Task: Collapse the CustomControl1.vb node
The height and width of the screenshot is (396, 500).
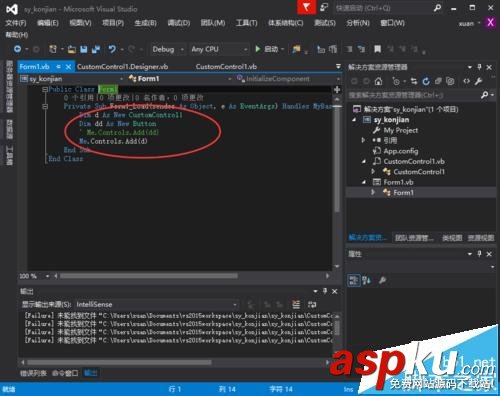Action: pos(364,161)
